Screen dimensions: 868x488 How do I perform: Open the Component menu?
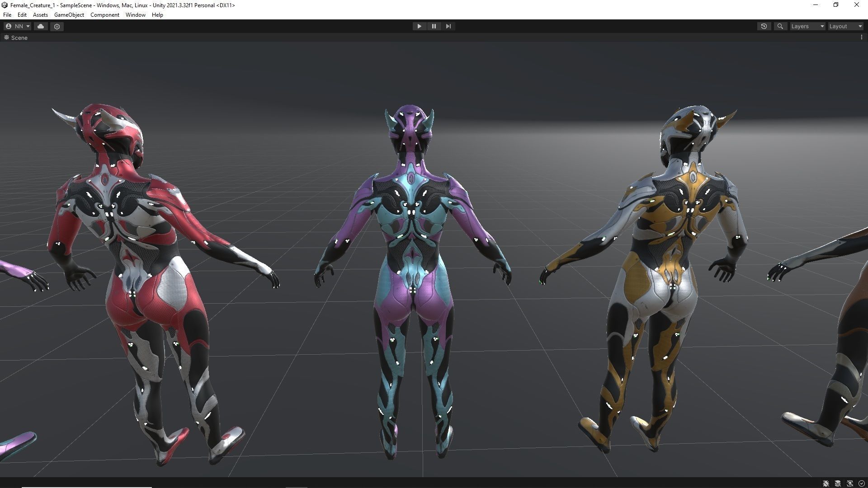(x=105, y=15)
